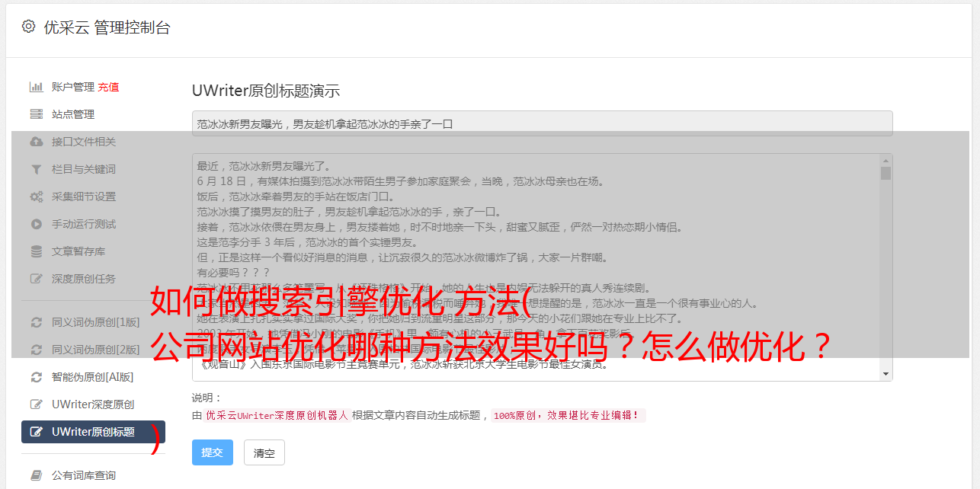The width and height of the screenshot is (980, 489).
Task: Select the active UWriter原创标题 item
Action: tap(93, 432)
